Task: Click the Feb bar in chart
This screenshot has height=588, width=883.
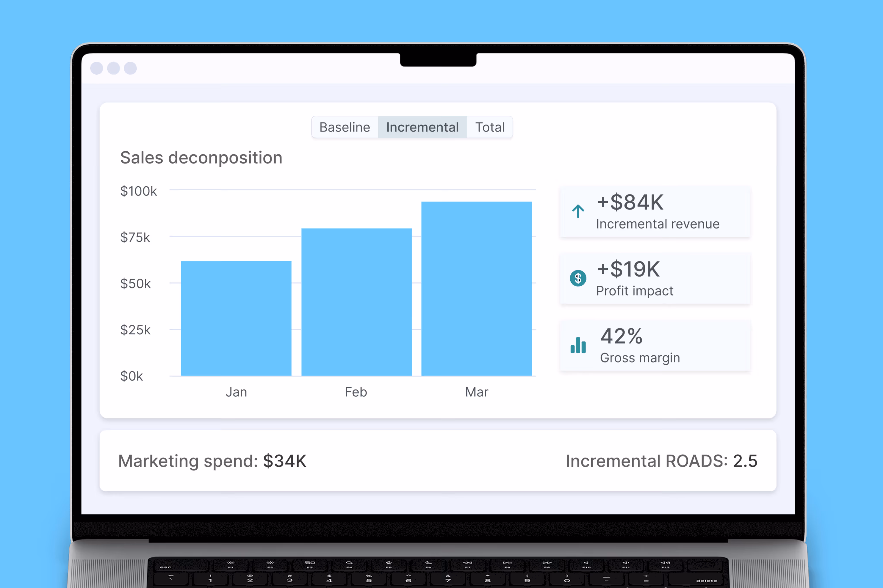Action: point(357,302)
